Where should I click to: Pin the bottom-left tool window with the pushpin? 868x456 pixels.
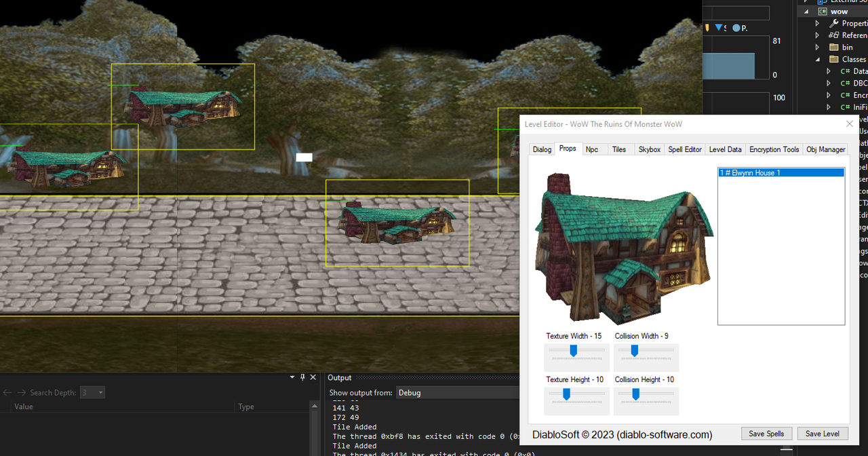(302, 377)
